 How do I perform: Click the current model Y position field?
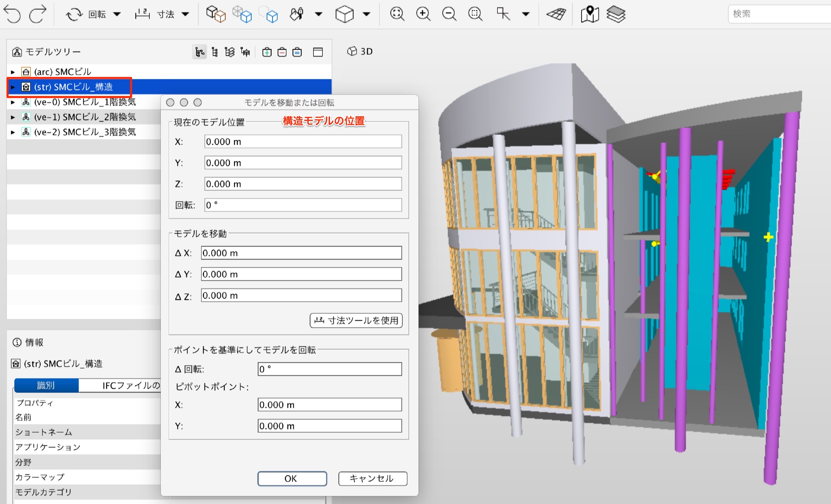pos(303,163)
